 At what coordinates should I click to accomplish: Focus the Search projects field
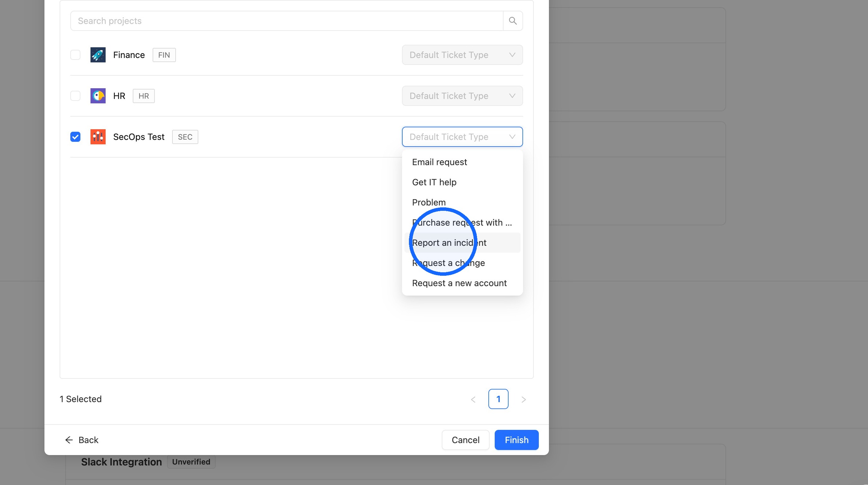tap(287, 21)
